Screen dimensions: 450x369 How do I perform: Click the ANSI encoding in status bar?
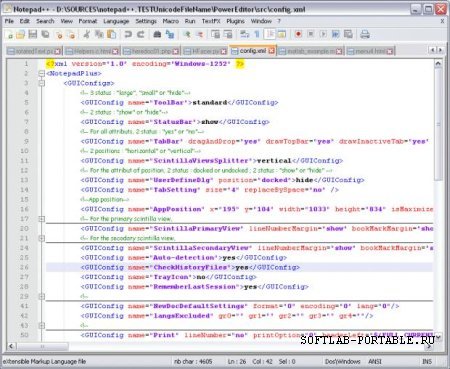click(375, 362)
